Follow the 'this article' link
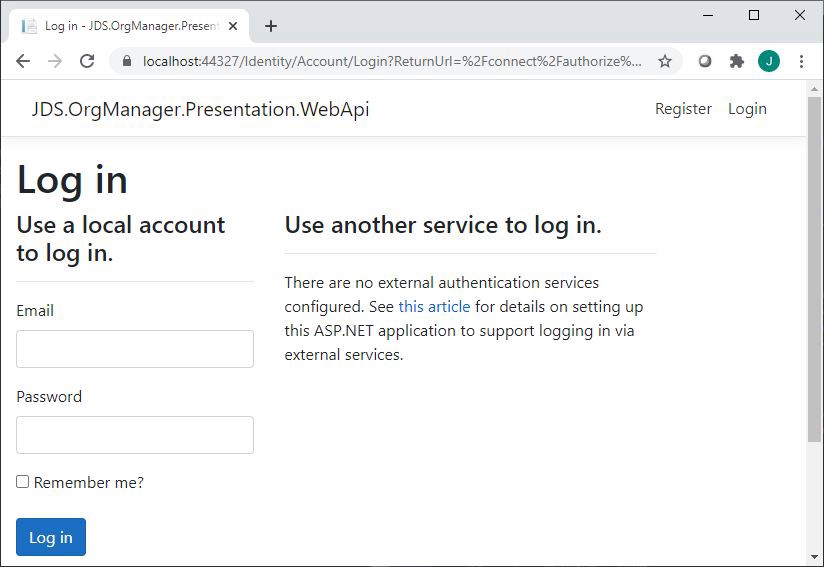The height and width of the screenshot is (567, 824). [434, 306]
